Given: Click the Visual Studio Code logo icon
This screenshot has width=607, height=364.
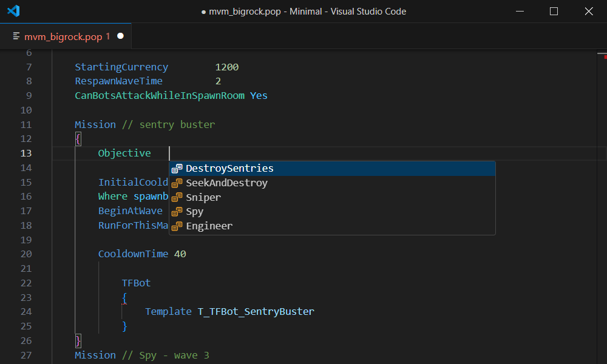Looking at the screenshot, I should [13, 11].
